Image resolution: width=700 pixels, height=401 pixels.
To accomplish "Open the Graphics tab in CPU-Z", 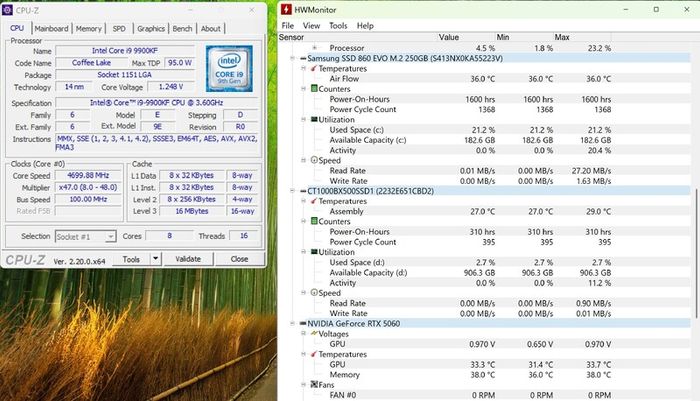I will [x=151, y=29].
